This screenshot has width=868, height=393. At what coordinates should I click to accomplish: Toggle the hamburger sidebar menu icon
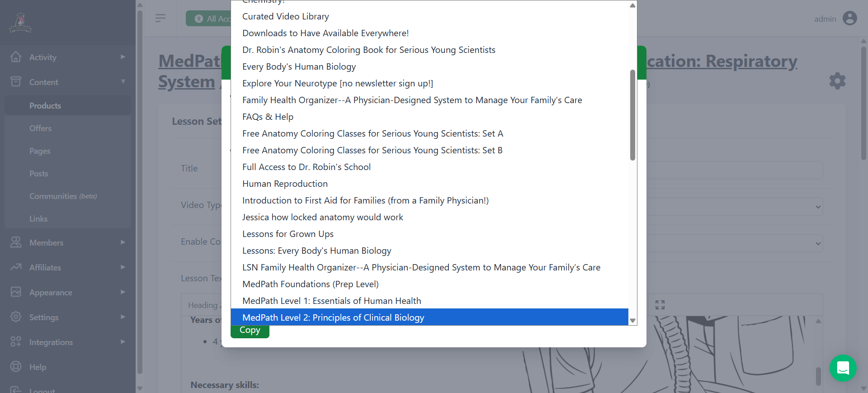click(160, 18)
